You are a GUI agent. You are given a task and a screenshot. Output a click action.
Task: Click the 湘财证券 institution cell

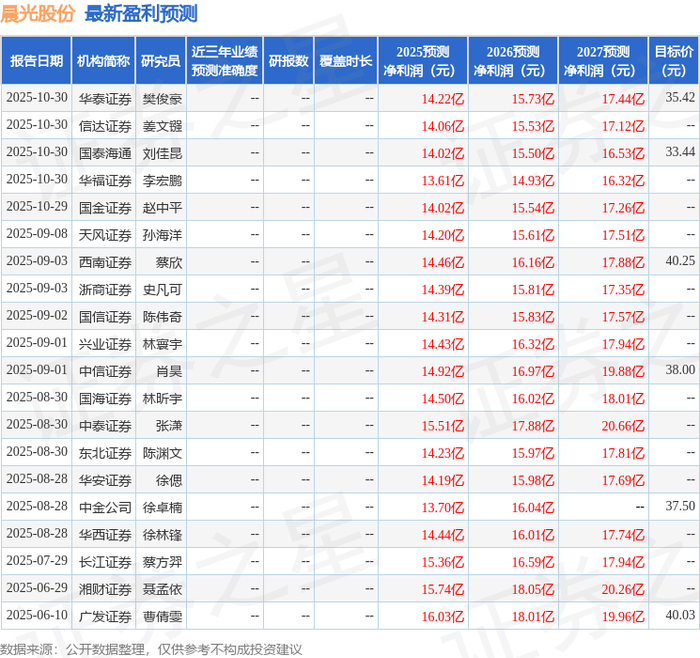[x=105, y=589]
